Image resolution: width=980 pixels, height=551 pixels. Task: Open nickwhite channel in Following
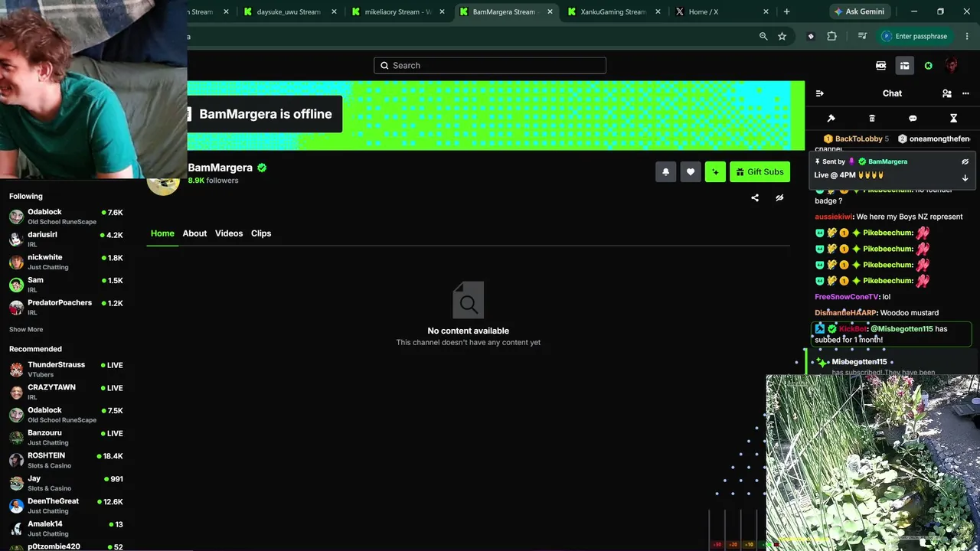[x=66, y=262]
